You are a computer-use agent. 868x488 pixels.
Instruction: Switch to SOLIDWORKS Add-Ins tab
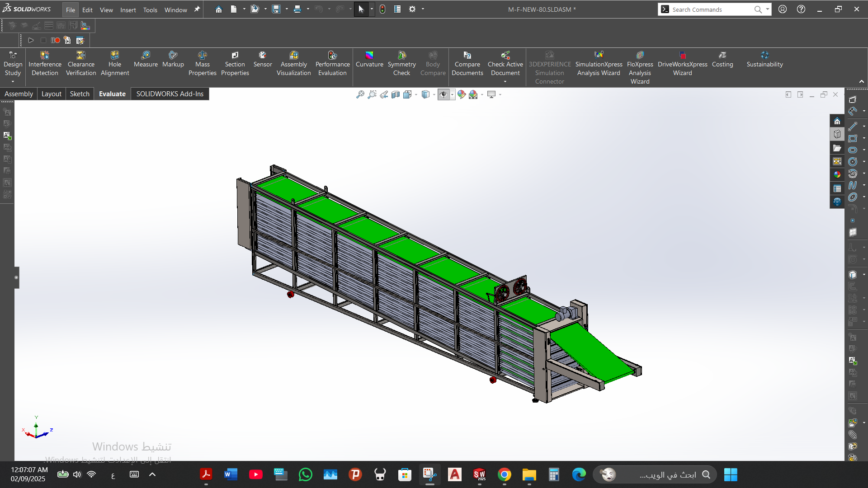[170, 94]
